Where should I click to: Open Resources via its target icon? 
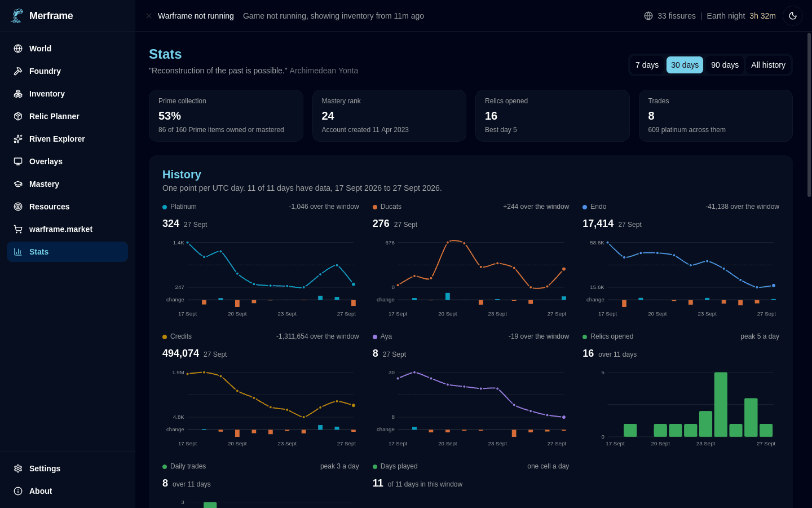(x=18, y=207)
